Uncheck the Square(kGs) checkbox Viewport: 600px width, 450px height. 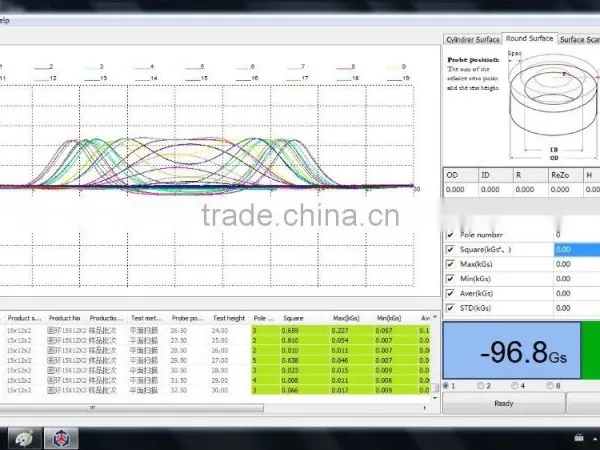[x=450, y=249]
